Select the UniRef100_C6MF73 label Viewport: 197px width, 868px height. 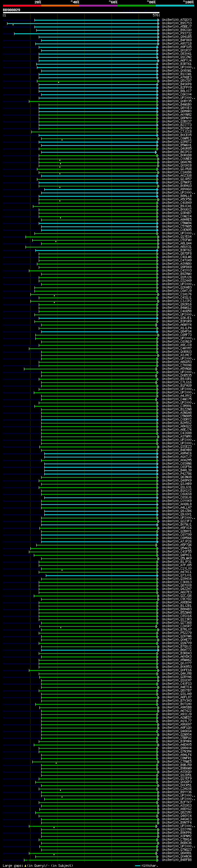click(x=176, y=335)
